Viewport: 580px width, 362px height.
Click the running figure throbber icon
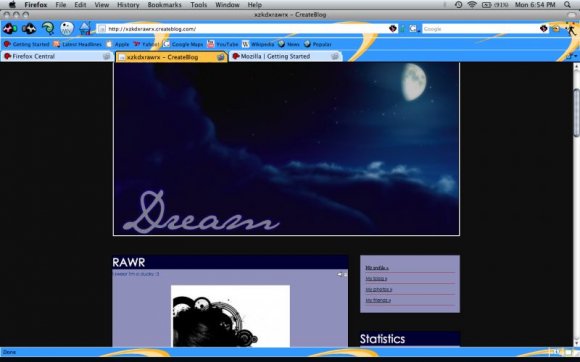point(571,28)
